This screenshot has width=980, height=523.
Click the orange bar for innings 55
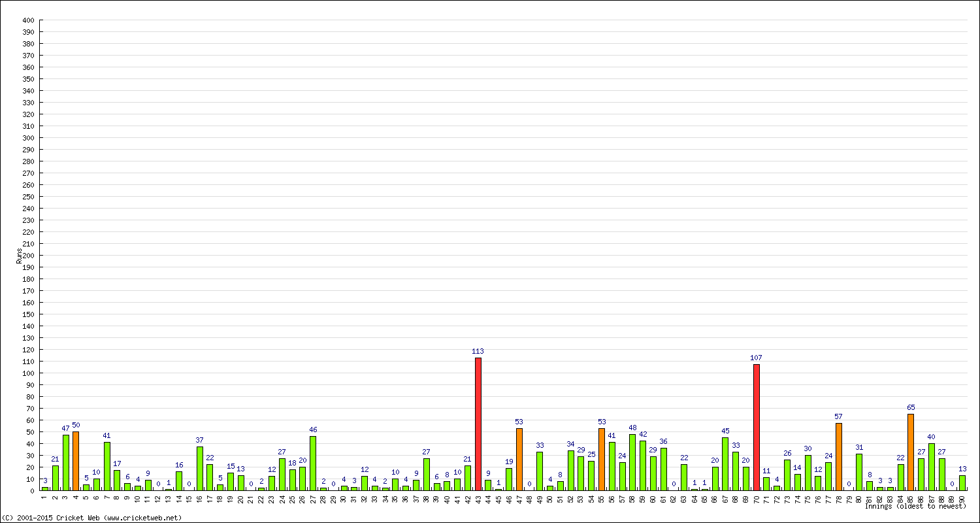602,460
